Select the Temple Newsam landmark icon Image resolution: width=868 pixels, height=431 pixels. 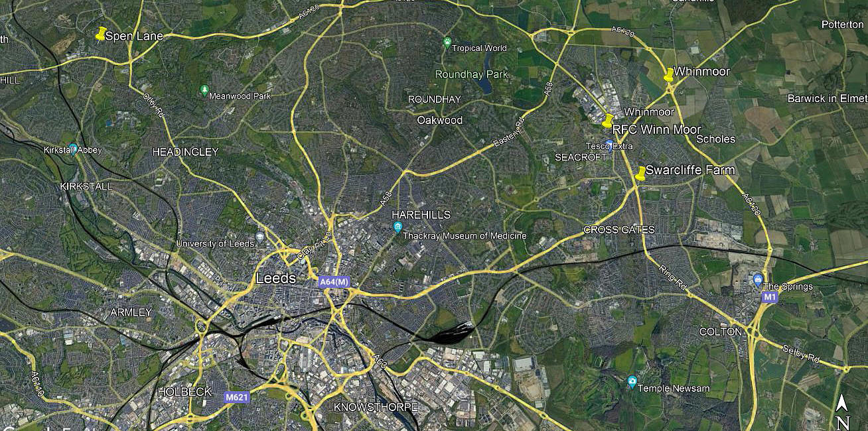(632, 381)
